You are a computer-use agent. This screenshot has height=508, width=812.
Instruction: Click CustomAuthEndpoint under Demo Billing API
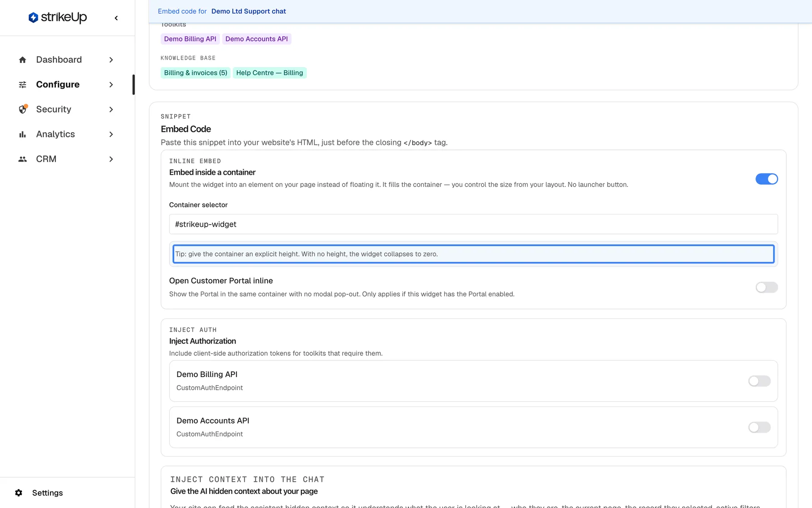[x=209, y=388]
